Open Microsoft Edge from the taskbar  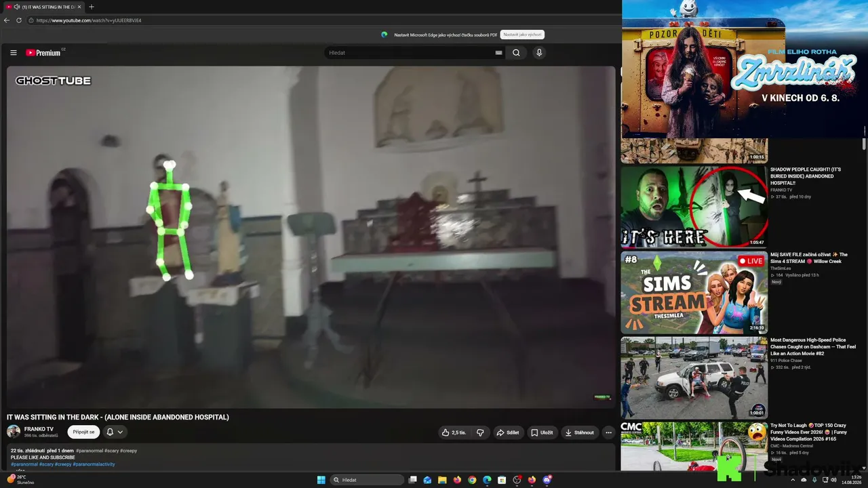pyautogui.click(x=487, y=480)
